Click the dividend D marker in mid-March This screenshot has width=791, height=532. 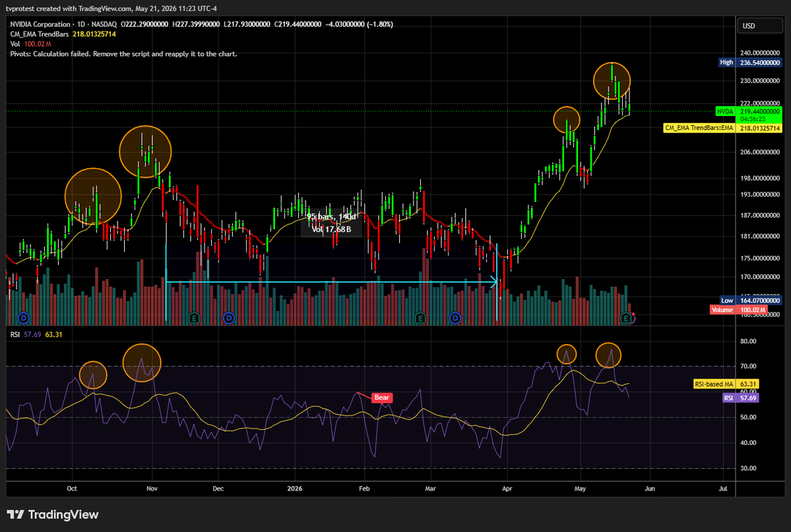455,318
